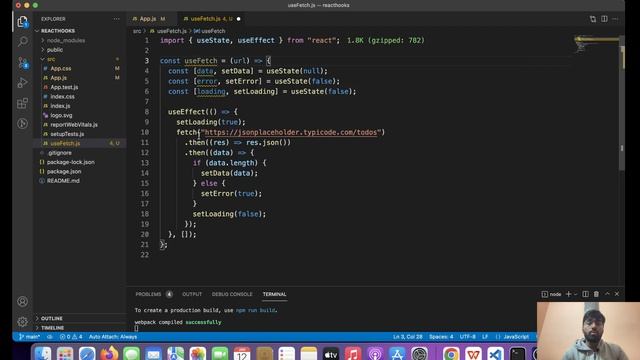Image resolution: width=640 pixels, height=360 pixels.
Task: Add a new terminal with plus icon
Action: tap(568, 294)
